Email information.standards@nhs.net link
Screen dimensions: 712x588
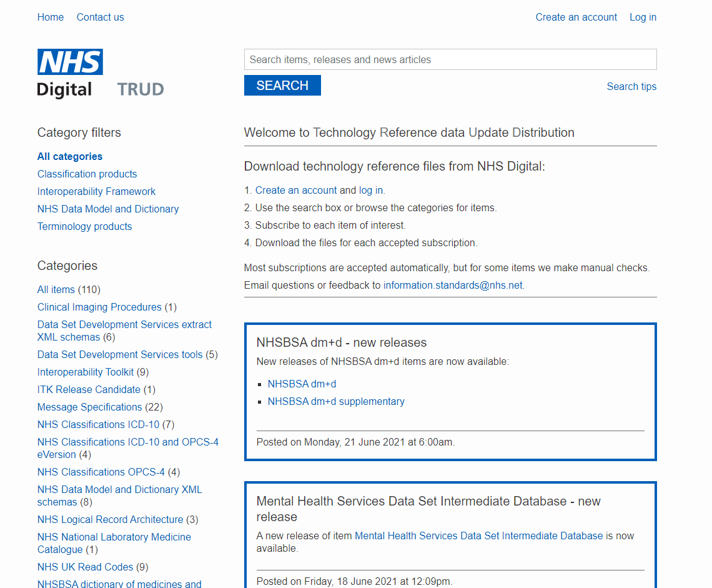coord(453,286)
